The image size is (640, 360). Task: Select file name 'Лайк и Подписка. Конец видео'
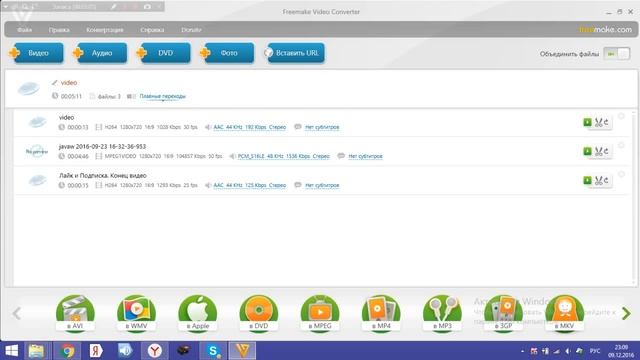pos(102,176)
